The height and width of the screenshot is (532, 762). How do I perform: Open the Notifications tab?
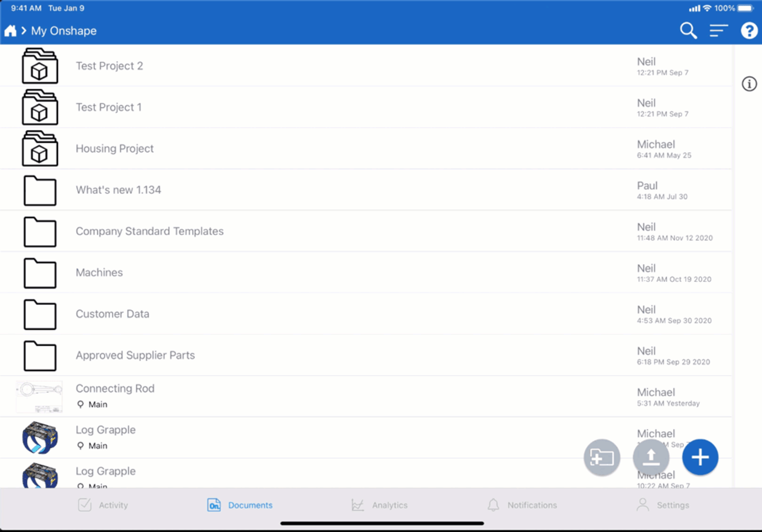[522, 505]
